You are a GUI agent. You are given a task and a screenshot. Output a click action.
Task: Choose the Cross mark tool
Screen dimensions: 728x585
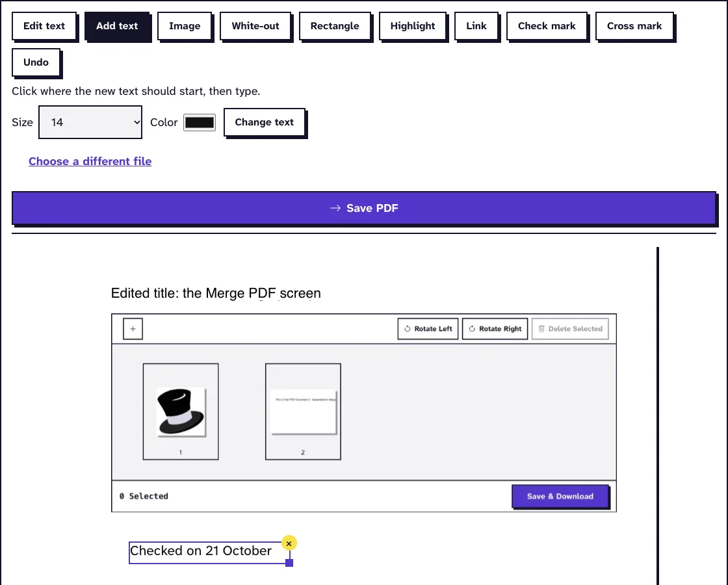634,26
